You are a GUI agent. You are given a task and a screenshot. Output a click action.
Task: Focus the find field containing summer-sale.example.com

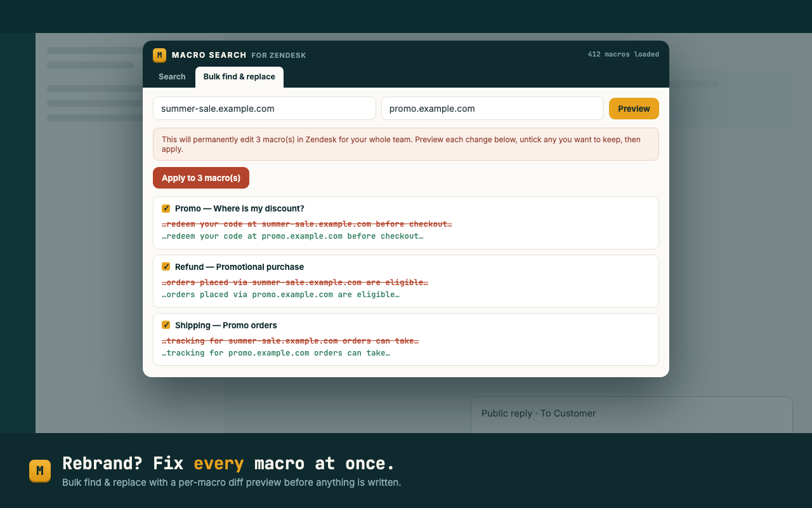265,109
